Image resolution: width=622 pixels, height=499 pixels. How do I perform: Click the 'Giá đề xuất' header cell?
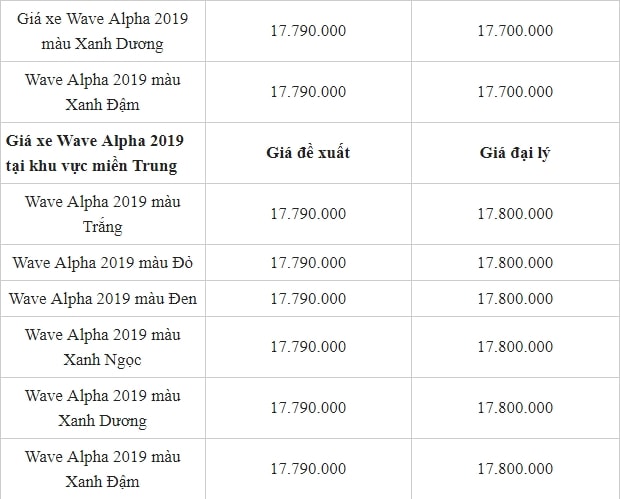[308, 153]
